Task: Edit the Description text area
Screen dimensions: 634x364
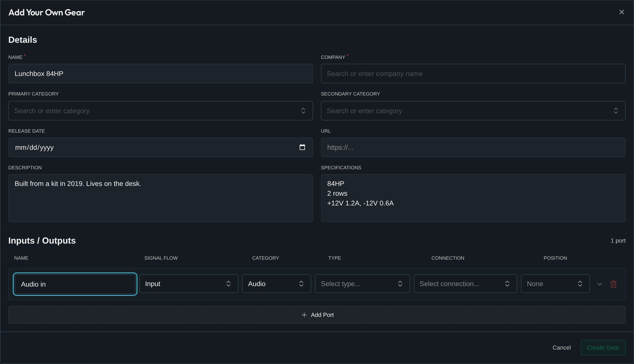Action: coord(160,198)
